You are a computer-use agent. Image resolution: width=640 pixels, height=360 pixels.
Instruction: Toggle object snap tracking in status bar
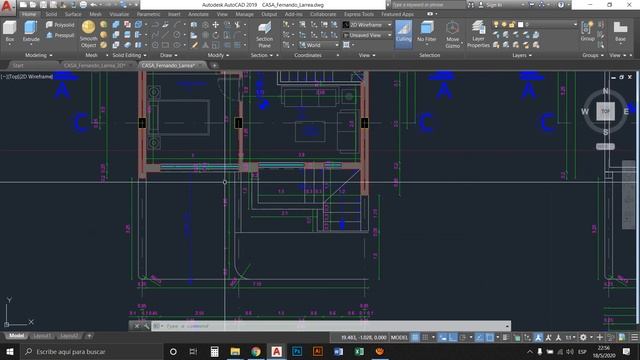pyautogui.click(x=480, y=337)
